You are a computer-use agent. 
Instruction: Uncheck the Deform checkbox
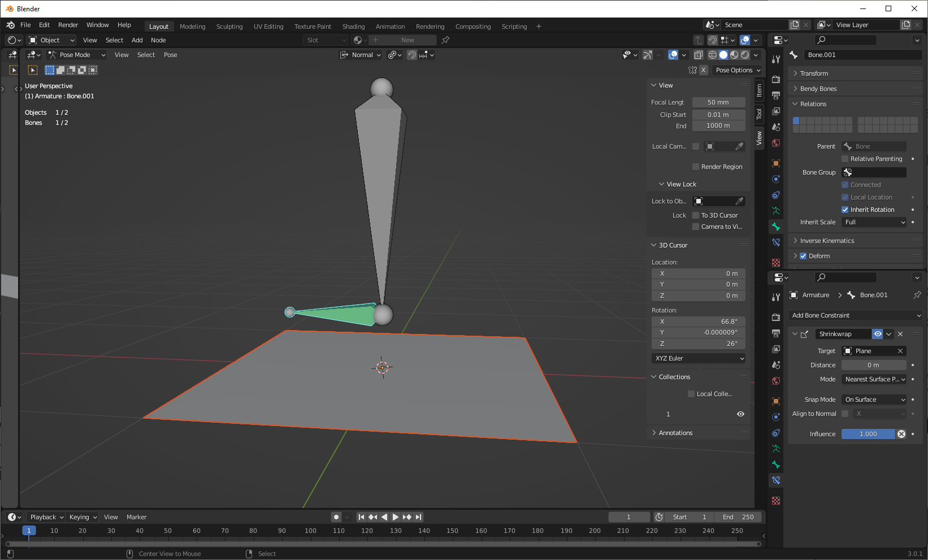[803, 256]
